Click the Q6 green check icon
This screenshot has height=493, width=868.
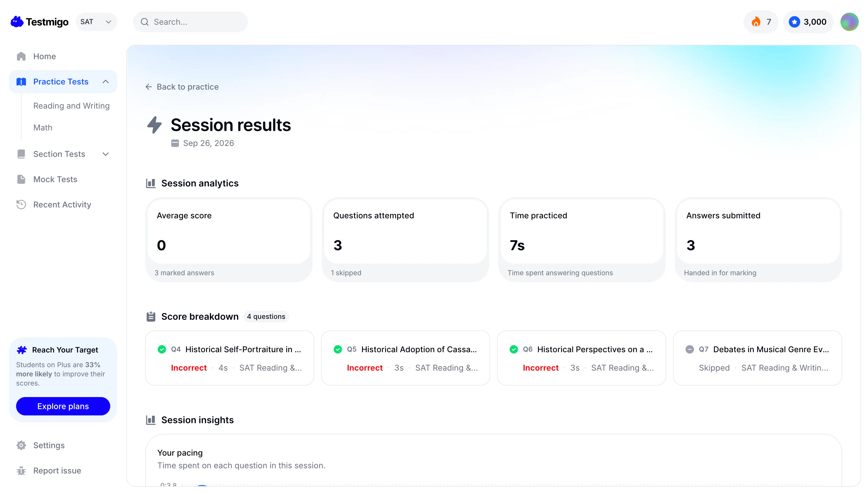[514, 349]
